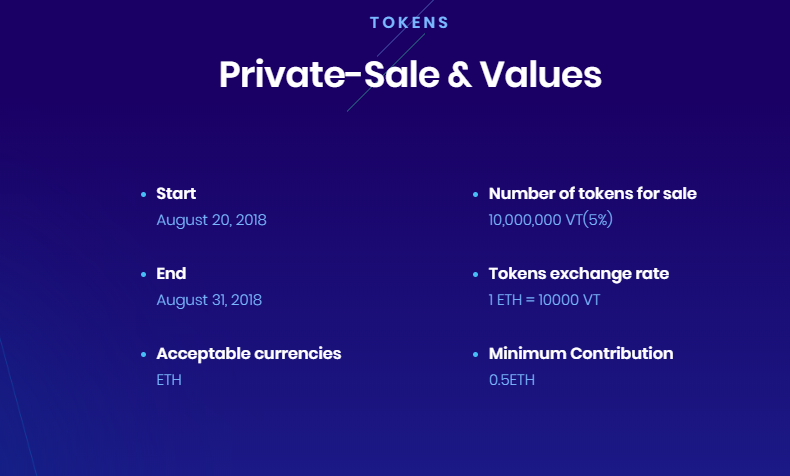Click the bullet dot beside End

[144, 275]
